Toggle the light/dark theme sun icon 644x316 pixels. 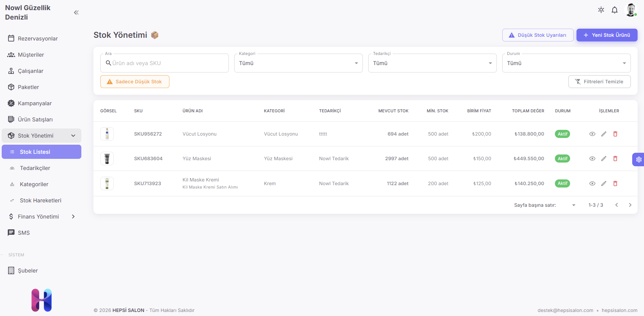[x=601, y=10]
